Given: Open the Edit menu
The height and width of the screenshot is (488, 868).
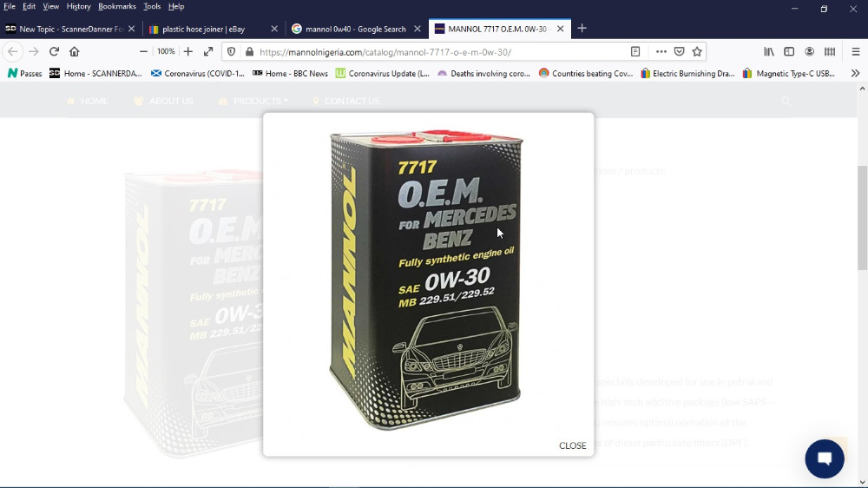Looking at the screenshot, I should [x=29, y=7].
